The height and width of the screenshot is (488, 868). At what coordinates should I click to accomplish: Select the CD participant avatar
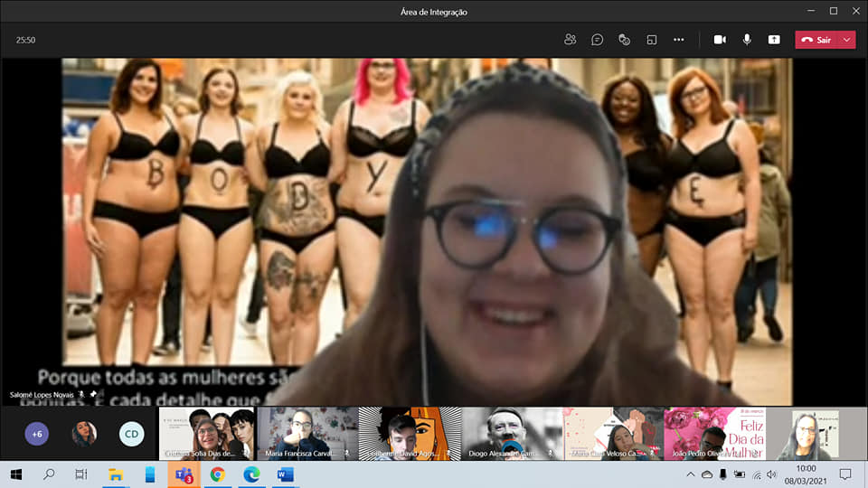[132, 434]
